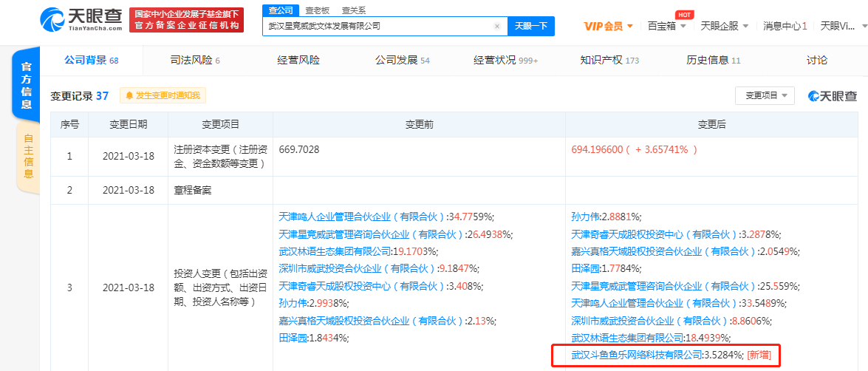The height and width of the screenshot is (371, 868).
Task: Click the 发生变更时通知我 button
Action: pyautogui.click(x=163, y=96)
